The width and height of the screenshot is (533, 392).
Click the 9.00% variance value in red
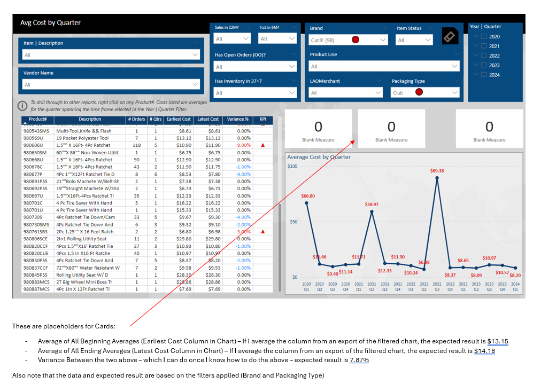[x=244, y=145]
